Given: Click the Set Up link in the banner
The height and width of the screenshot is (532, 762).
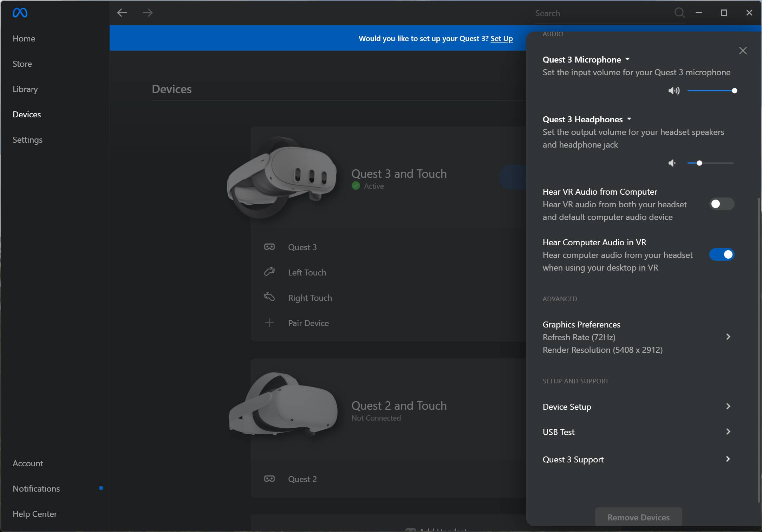Looking at the screenshot, I should (x=501, y=39).
